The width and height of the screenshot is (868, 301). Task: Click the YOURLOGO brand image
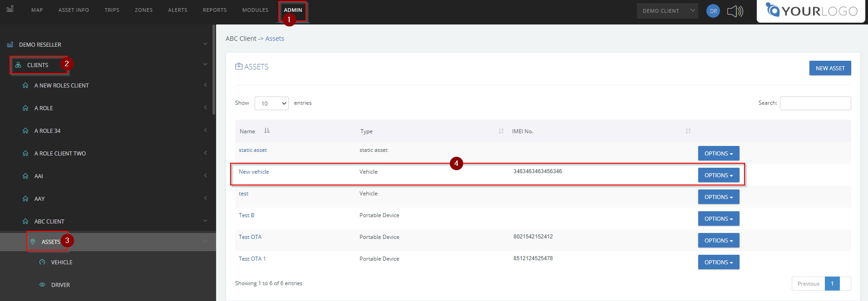click(x=812, y=11)
